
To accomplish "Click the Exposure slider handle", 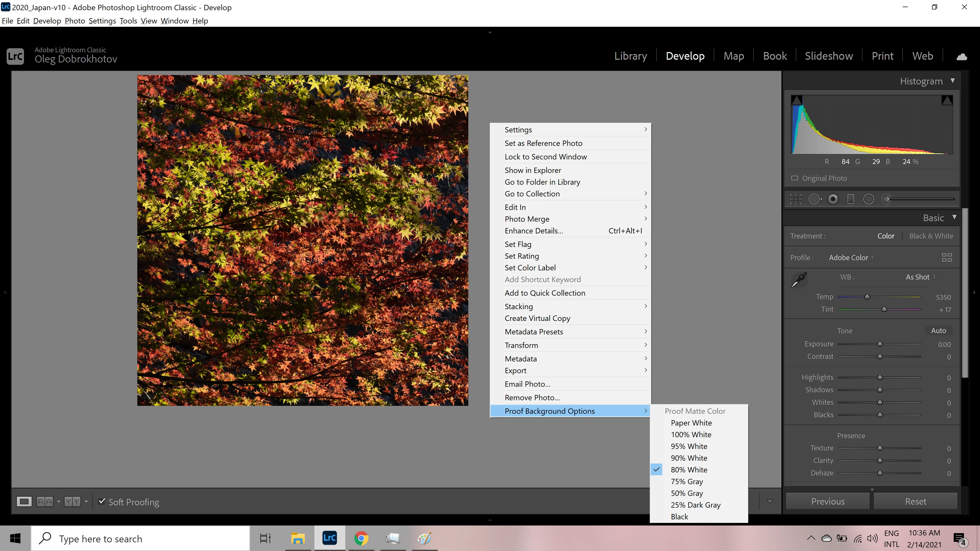I will (879, 344).
